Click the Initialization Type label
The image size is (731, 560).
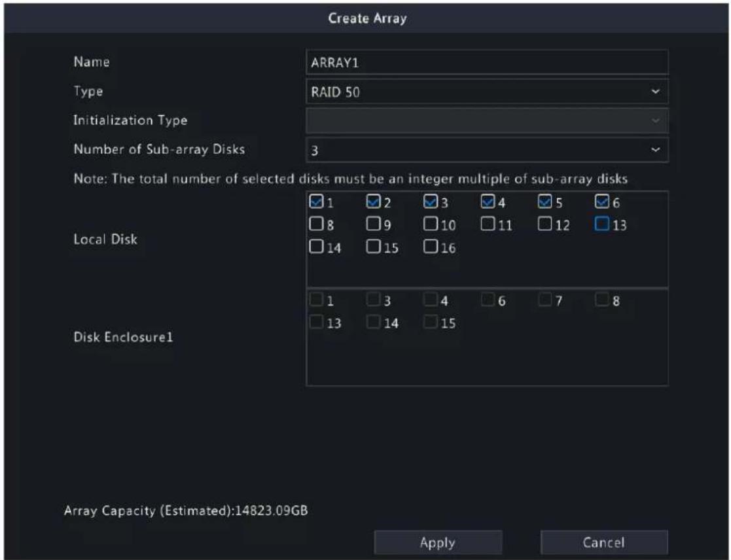pos(130,120)
